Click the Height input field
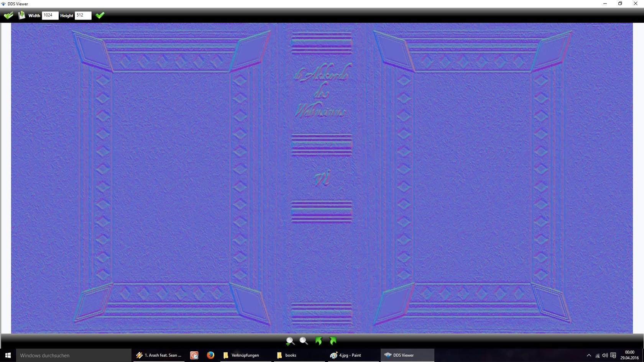 83,15
